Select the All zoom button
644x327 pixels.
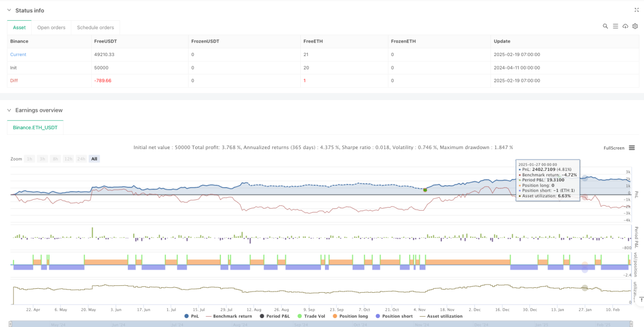[94, 159]
